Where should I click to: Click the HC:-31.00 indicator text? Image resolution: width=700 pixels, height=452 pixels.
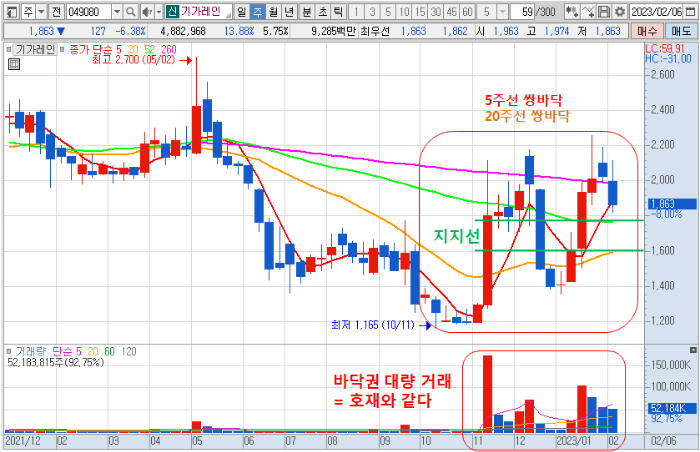click(668, 59)
